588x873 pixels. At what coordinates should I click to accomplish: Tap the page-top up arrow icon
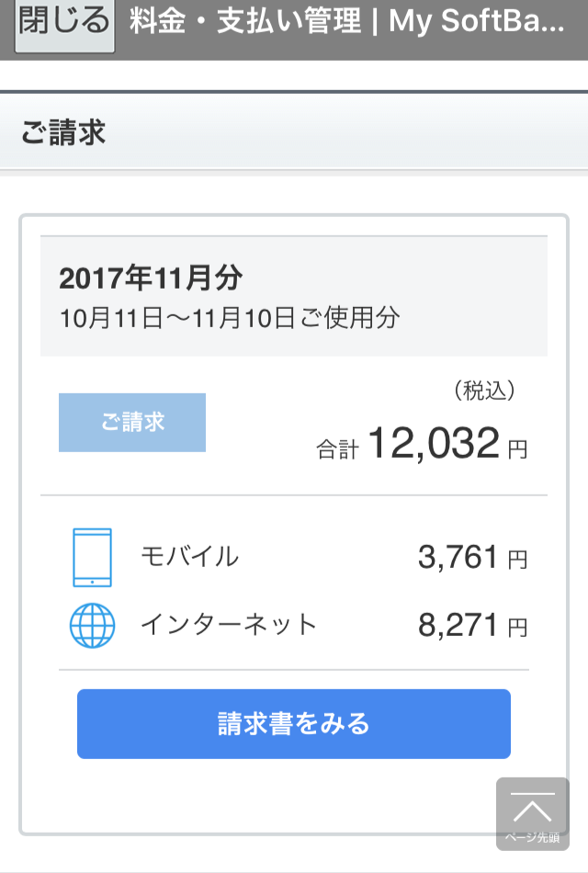coord(533,808)
